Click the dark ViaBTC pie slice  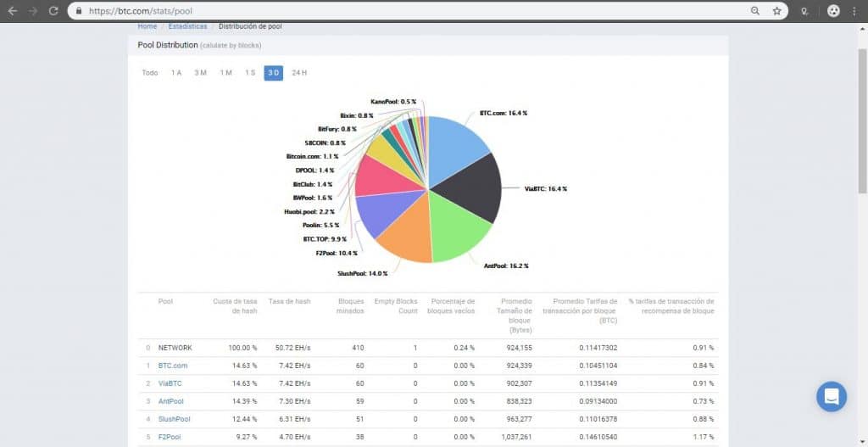click(470, 188)
